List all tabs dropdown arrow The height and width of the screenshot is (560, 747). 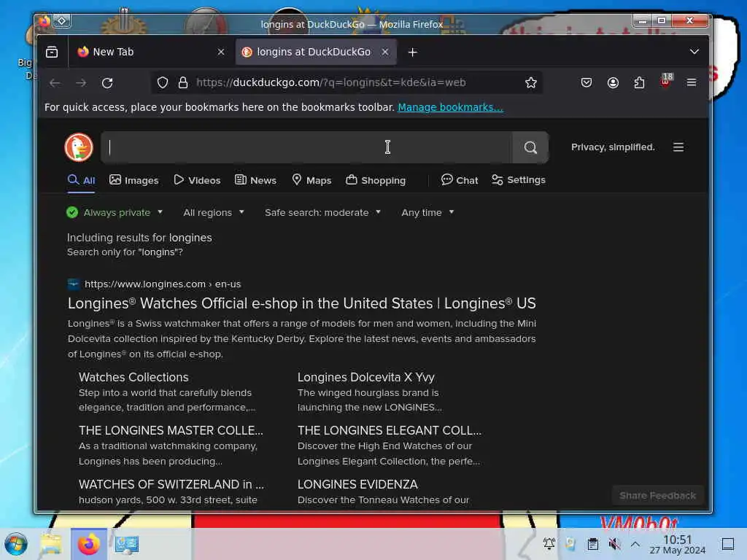694,52
